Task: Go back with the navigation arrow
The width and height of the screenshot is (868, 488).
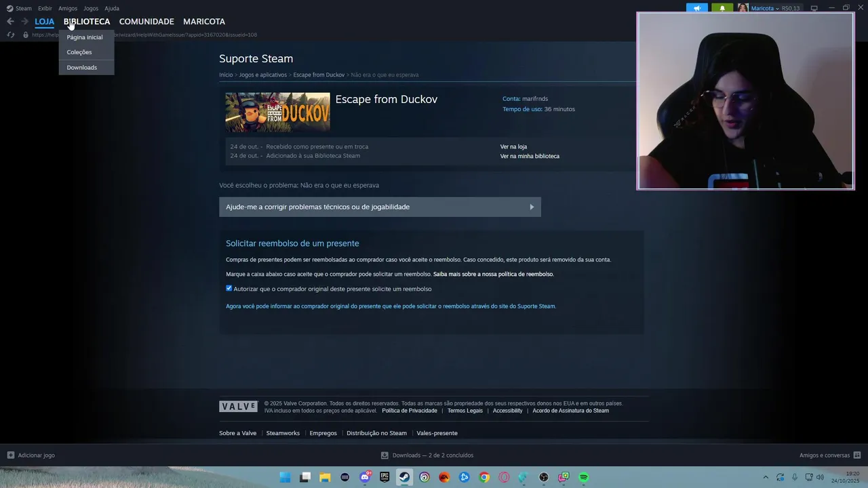Action: pos(10,22)
